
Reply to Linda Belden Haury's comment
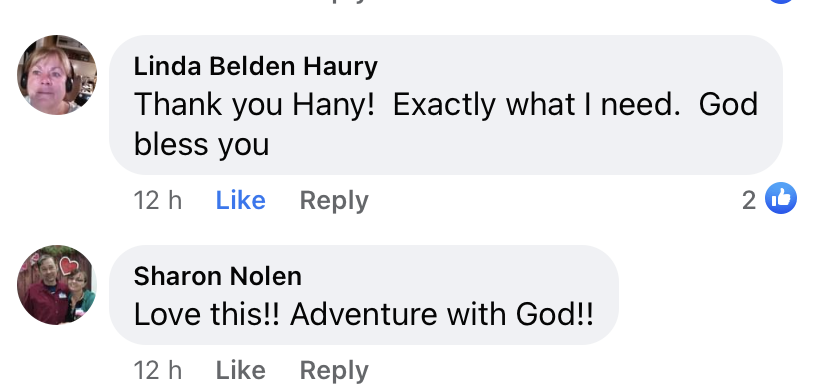click(x=334, y=201)
